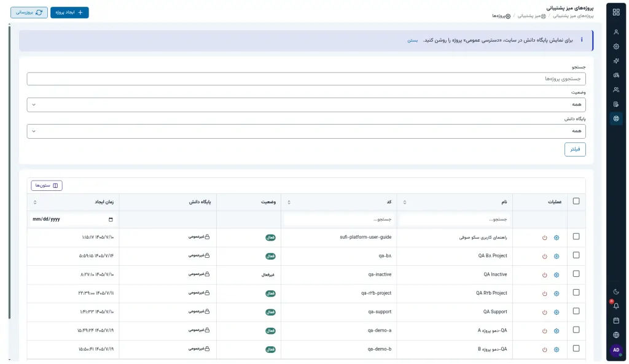The image size is (629, 364).
Task: Sort by زمان ایجاد column arrows
Action: coord(35,203)
